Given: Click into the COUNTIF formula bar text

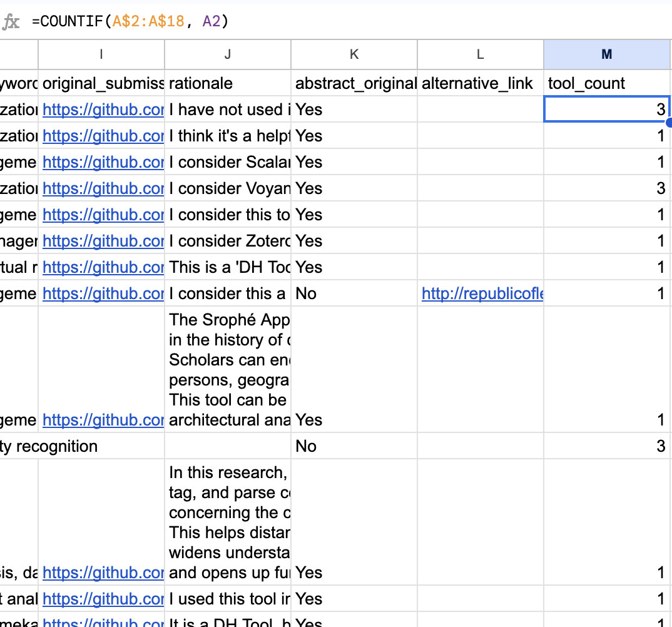Looking at the screenshot, I should pos(131,22).
